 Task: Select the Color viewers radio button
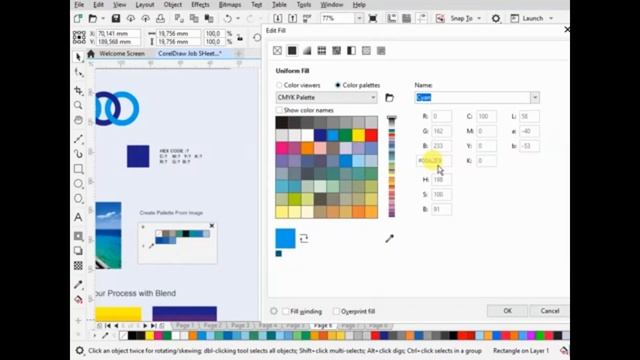[279, 85]
